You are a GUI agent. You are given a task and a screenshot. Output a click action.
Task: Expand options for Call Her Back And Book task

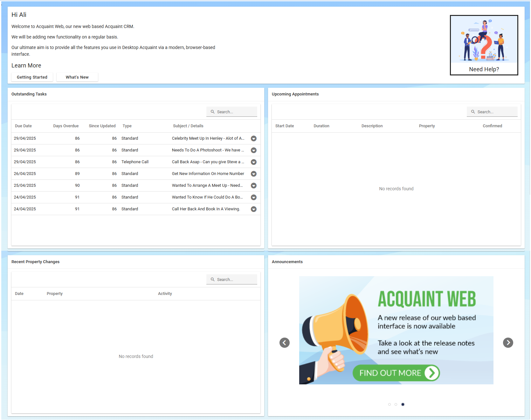pyautogui.click(x=254, y=209)
